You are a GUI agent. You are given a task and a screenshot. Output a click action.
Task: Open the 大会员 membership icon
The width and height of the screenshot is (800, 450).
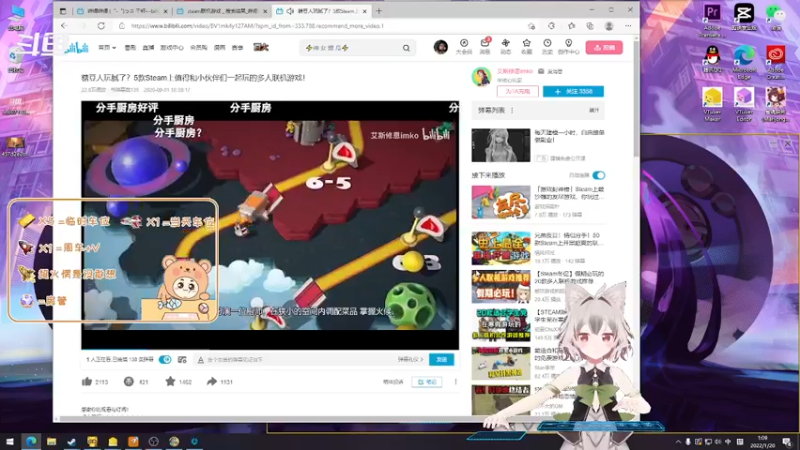coord(464,46)
